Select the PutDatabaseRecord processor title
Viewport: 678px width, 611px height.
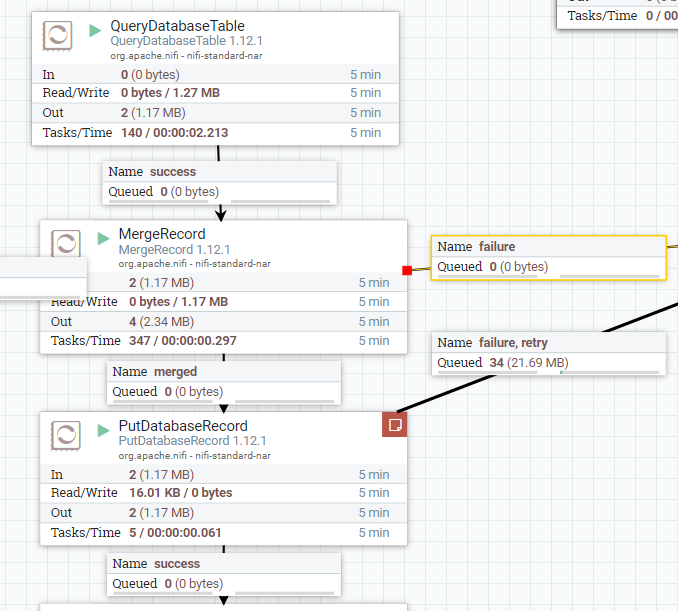click(x=183, y=426)
